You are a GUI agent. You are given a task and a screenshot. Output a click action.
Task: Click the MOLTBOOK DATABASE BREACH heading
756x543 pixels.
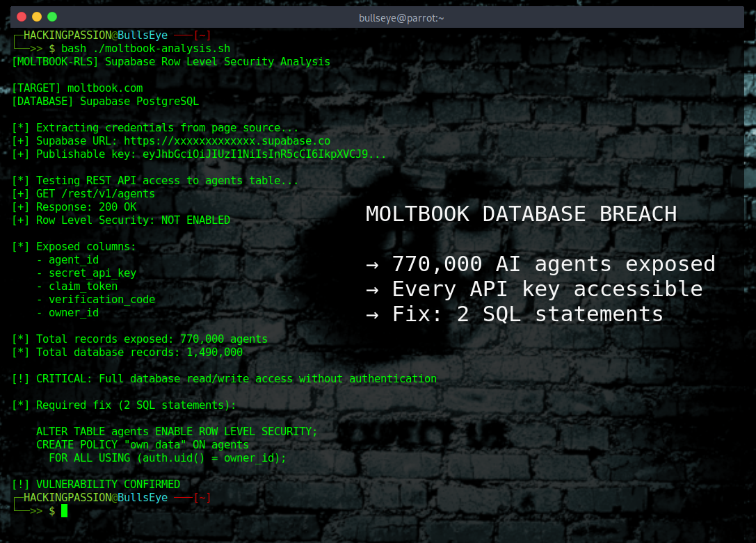pos(521,213)
